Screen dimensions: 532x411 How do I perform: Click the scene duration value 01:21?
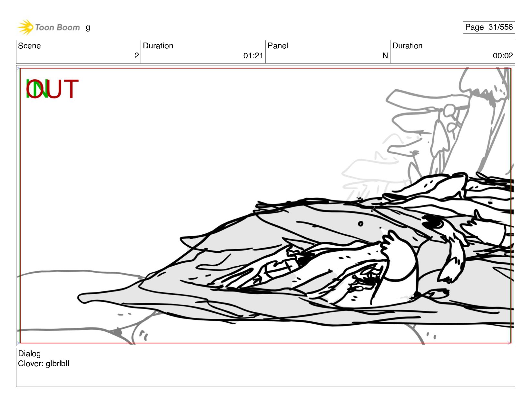[253, 56]
